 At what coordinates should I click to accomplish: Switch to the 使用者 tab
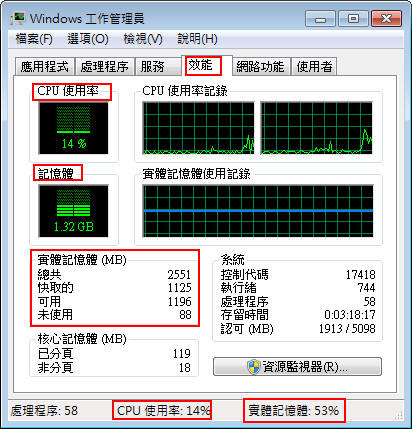click(x=314, y=66)
